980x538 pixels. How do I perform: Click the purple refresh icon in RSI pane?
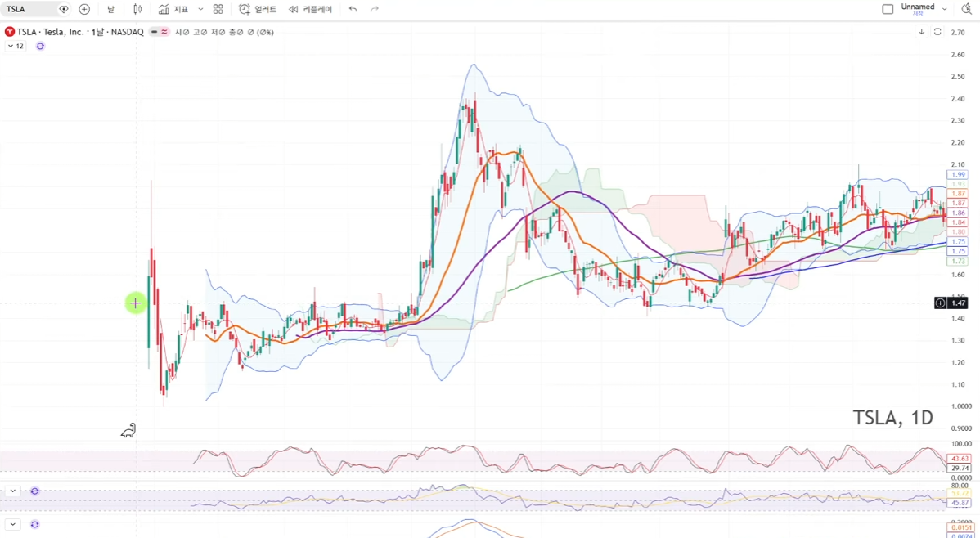click(35, 491)
